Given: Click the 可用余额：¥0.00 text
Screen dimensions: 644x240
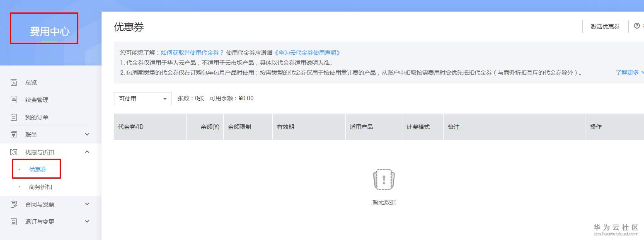Looking at the screenshot, I should [232, 99].
